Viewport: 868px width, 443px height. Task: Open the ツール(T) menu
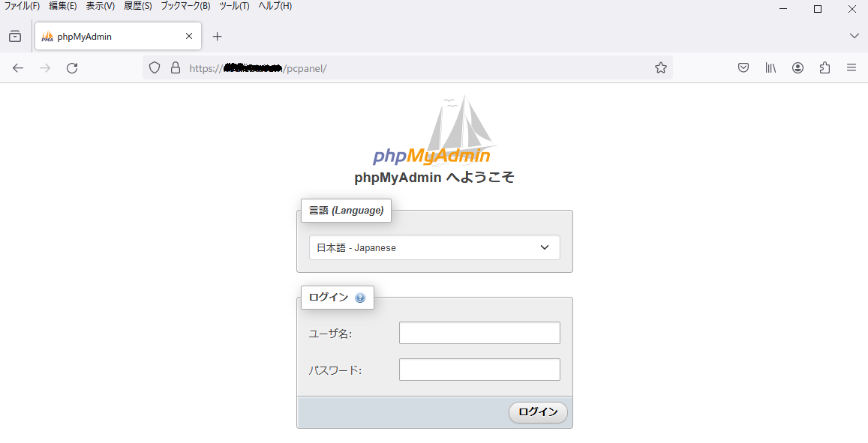coord(234,6)
